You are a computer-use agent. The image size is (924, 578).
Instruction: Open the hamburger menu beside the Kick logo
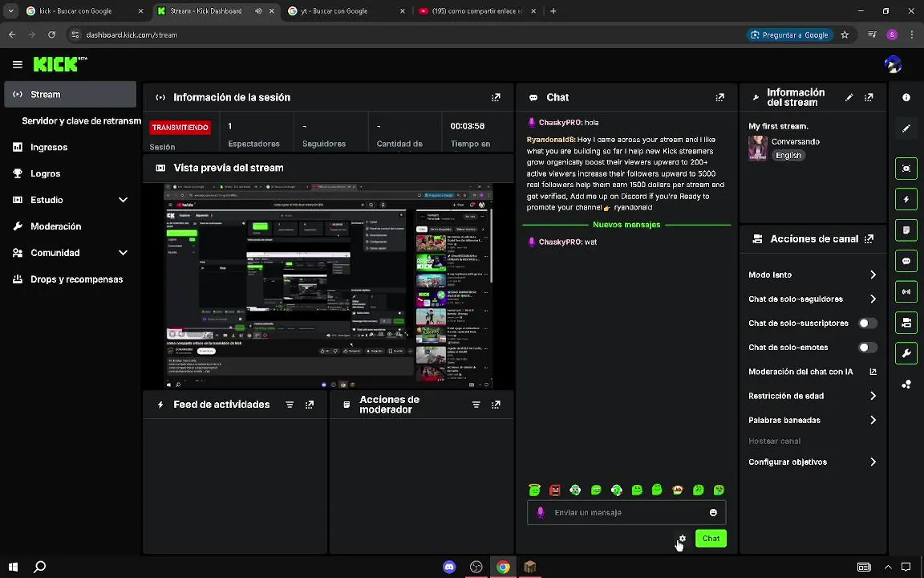pos(17,64)
